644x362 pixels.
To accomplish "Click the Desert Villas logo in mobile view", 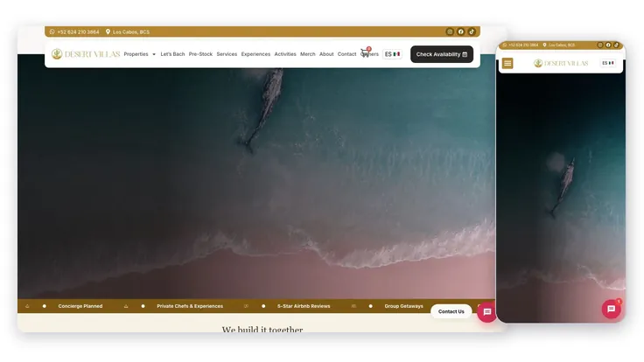I will tap(561, 63).
